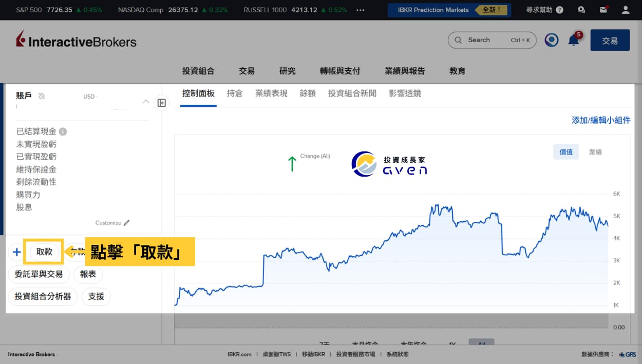
Task: Switch to the 餘額 tab
Action: [x=308, y=93]
